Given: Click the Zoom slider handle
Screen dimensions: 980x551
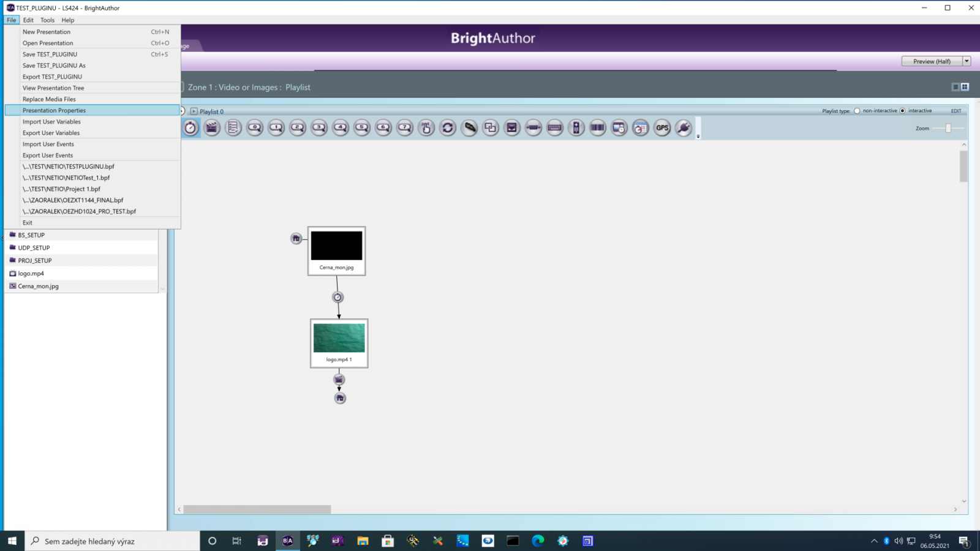Looking at the screenshot, I should [x=948, y=129].
